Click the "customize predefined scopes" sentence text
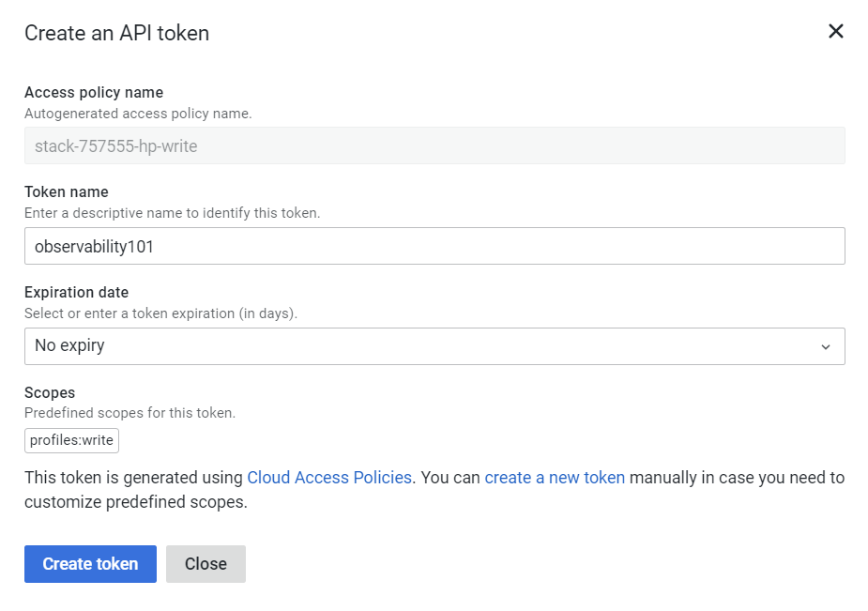868x611 pixels. 135,502
